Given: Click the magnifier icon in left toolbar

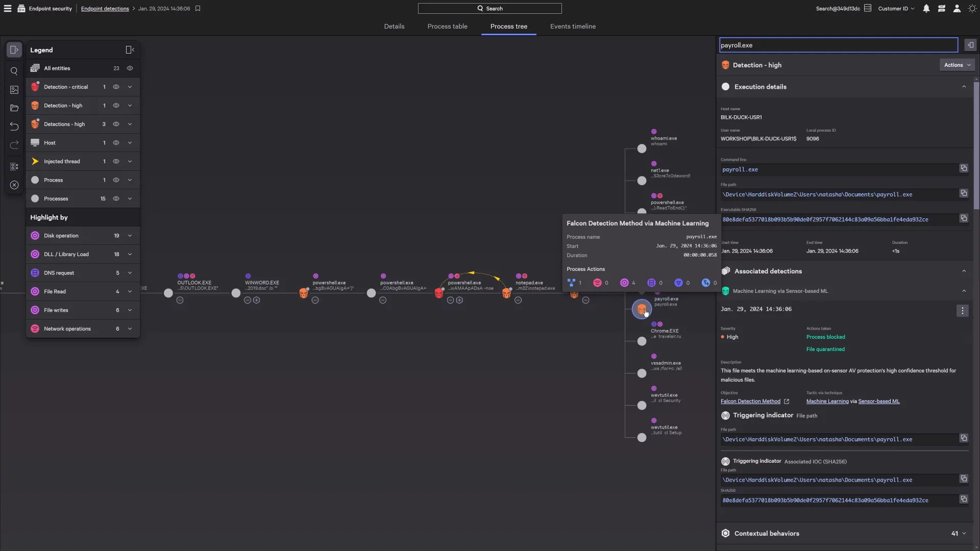Looking at the screenshot, I should [14, 71].
